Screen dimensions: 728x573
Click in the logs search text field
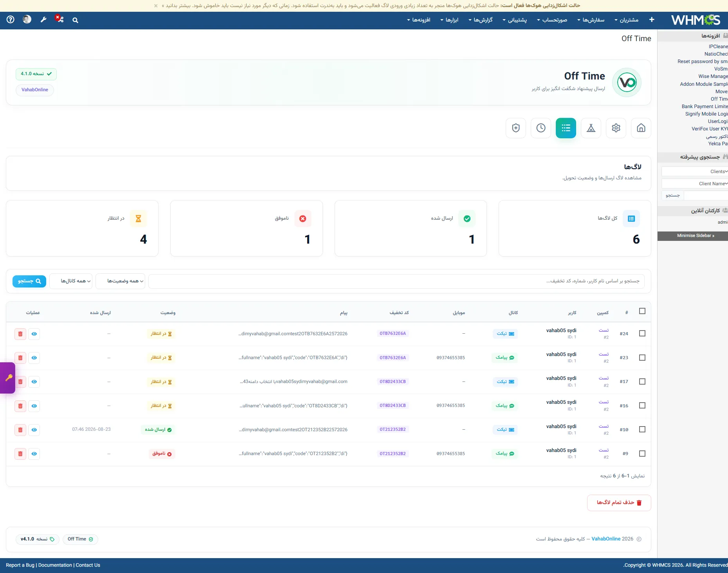[x=396, y=281]
